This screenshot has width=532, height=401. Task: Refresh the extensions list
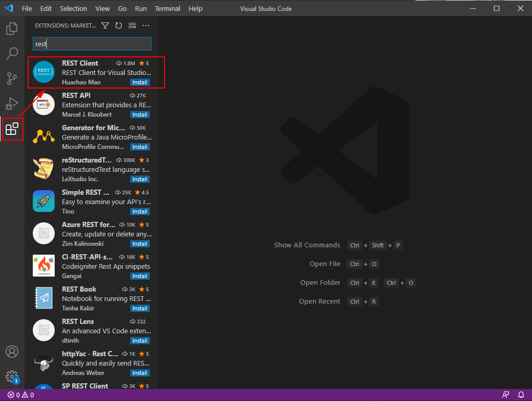118,26
